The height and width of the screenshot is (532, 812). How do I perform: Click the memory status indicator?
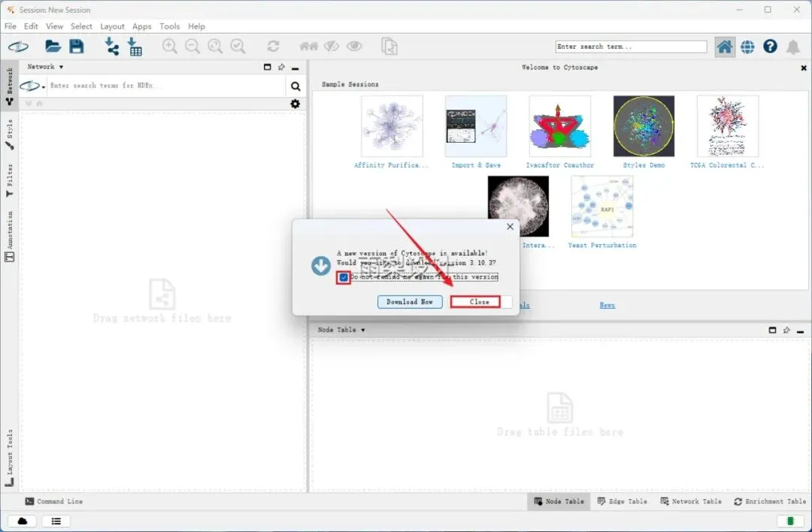pyautogui.click(x=790, y=521)
